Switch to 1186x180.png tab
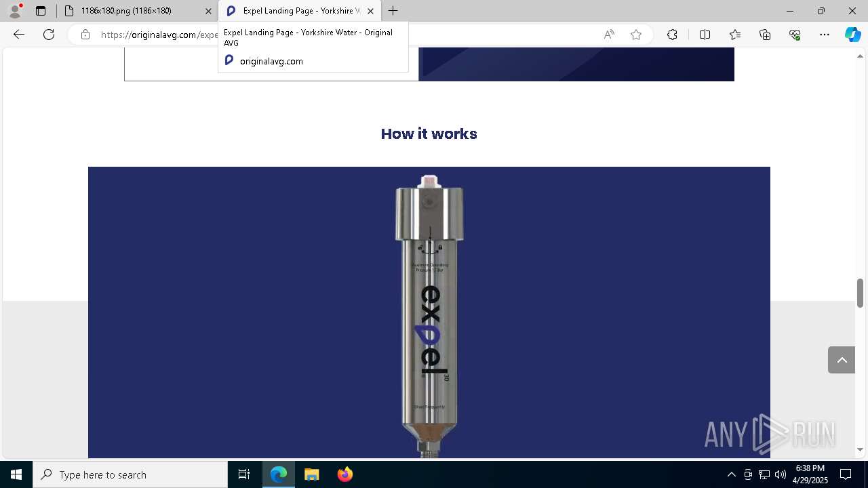 138,11
